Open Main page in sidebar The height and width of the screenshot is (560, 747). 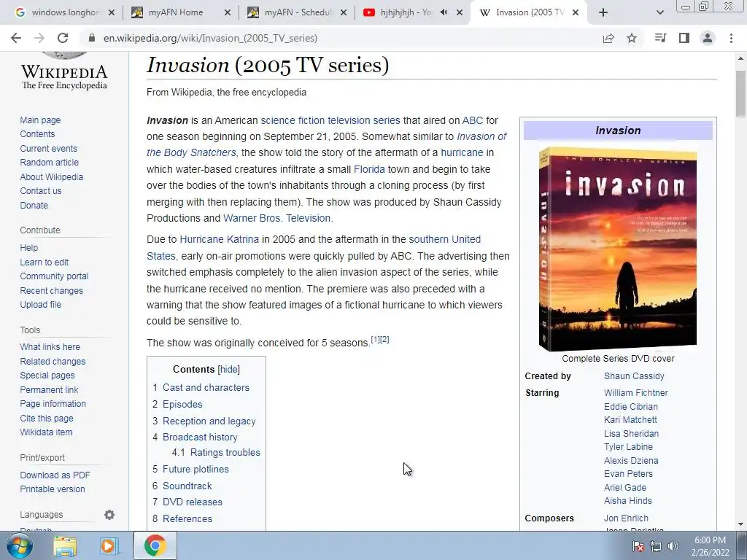click(x=41, y=120)
